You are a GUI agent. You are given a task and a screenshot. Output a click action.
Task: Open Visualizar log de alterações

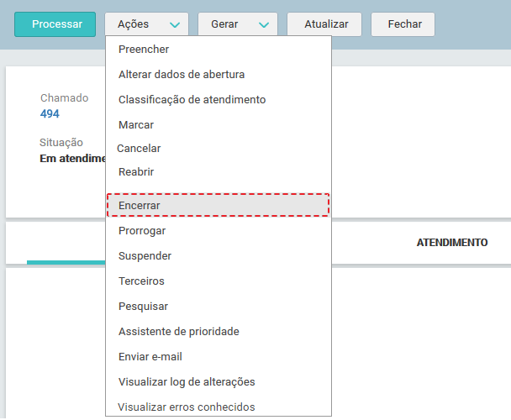click(x=187, y=381)
